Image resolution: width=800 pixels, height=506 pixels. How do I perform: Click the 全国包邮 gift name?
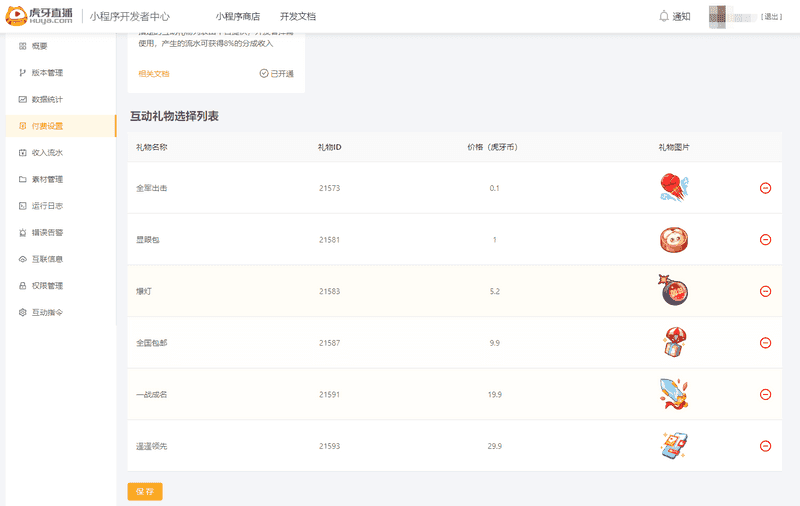[x=152, y=343]
